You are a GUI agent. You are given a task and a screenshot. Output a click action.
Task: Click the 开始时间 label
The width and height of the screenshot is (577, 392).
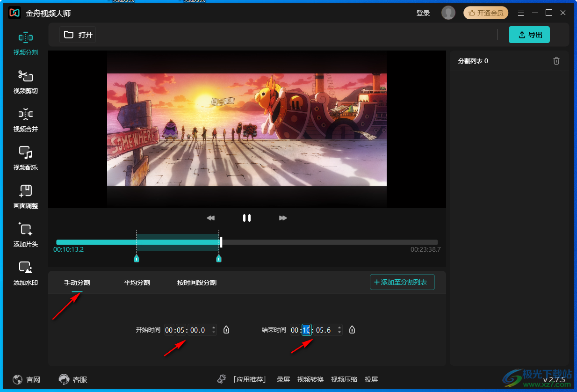pyautogui.click(x=148, y=330)
